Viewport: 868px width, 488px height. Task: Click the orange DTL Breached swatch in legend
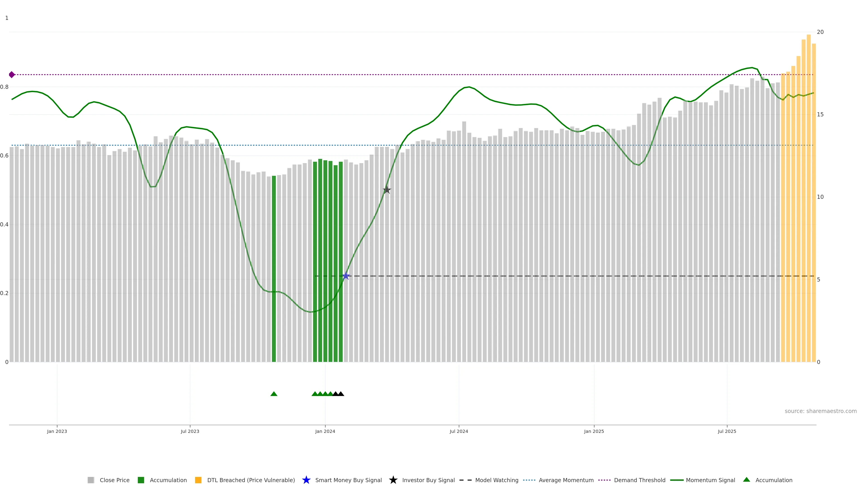click(x=198, y=480)
